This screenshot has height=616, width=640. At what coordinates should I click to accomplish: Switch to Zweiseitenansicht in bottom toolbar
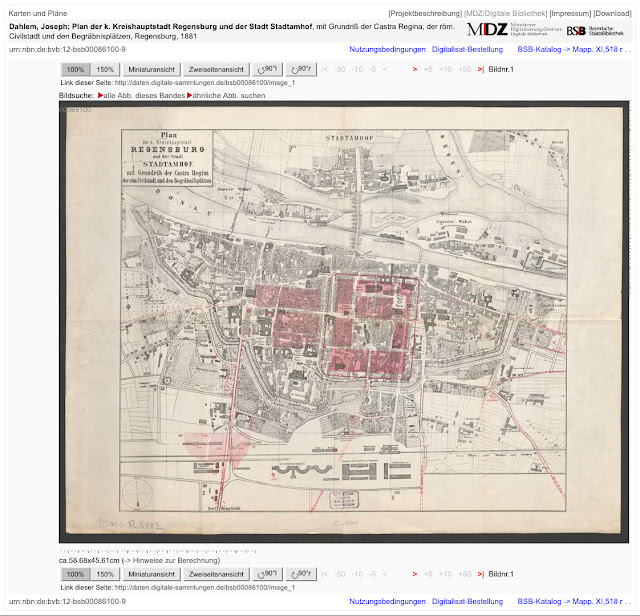216,574
